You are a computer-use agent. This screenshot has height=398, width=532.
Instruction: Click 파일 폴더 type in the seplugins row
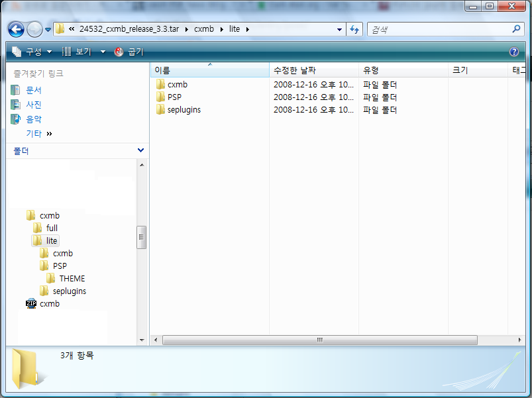point(380,110)
